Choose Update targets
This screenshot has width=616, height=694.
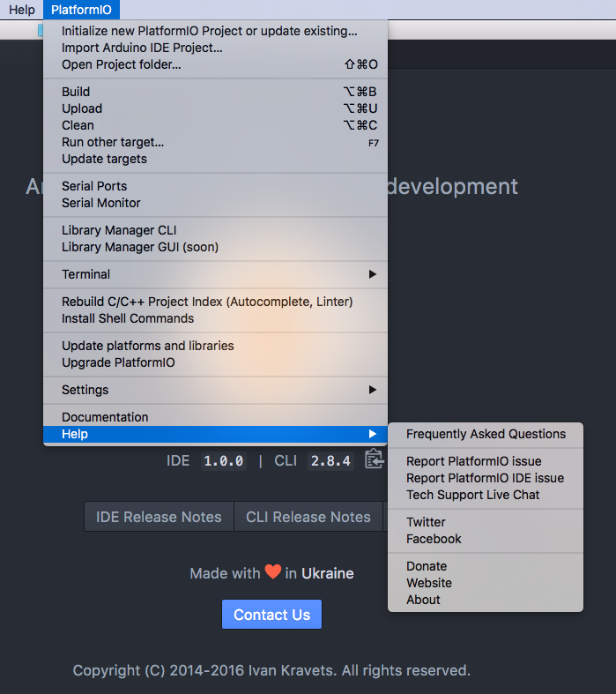pyautogui.click(x=215, y=159)
